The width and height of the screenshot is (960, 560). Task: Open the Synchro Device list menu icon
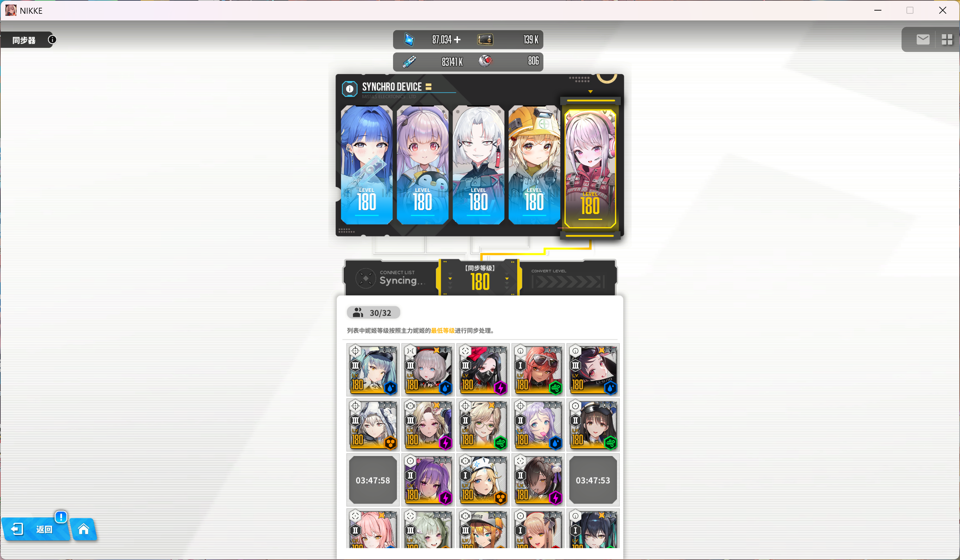(429, 87)
